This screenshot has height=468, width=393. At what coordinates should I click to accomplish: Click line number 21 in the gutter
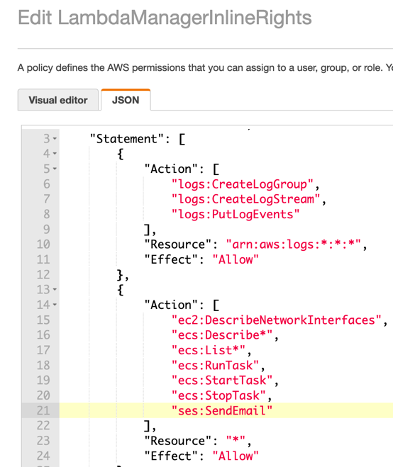pyautogui.click(x=43, y=410)
